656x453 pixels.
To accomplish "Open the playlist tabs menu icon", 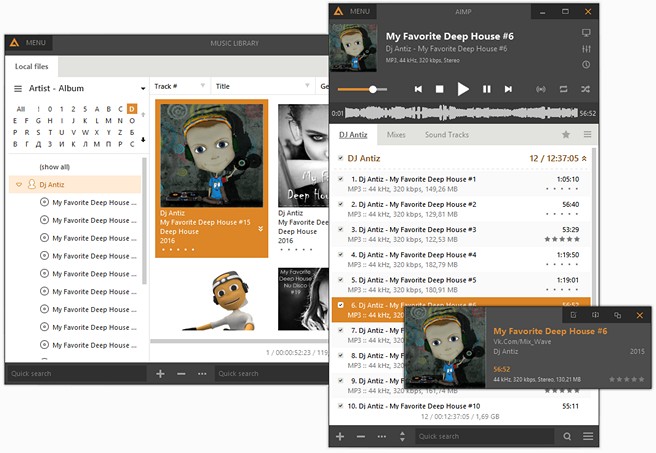I will [x=587, y=134].
